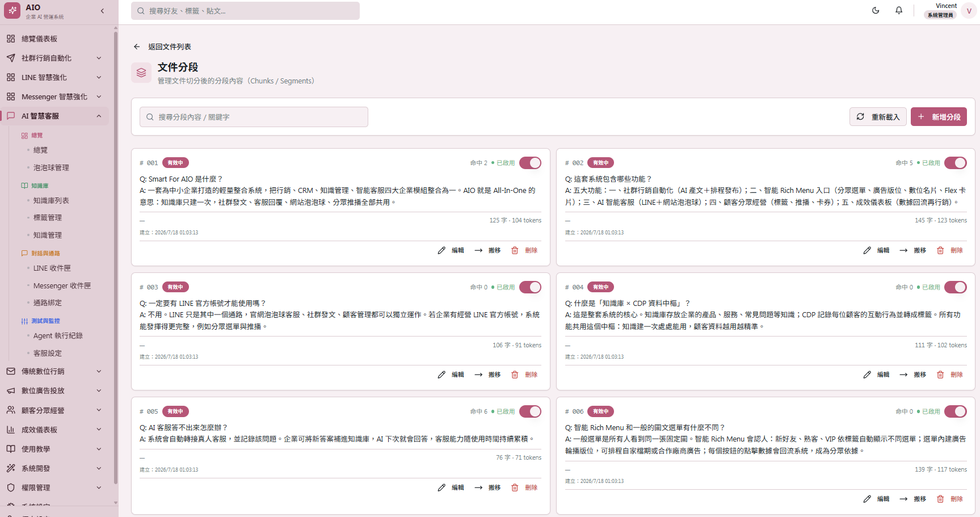The image size is (980, 517).
Task: Click the move arrow icon on segment 005
Action: tap(478, 487)
